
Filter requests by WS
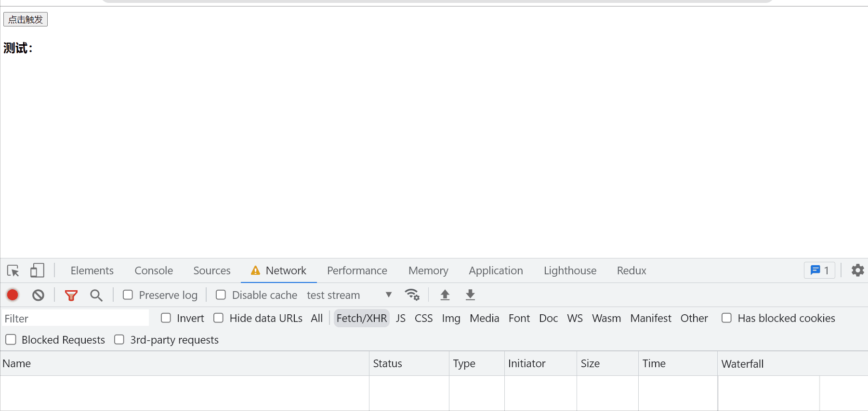click(575, 318)
